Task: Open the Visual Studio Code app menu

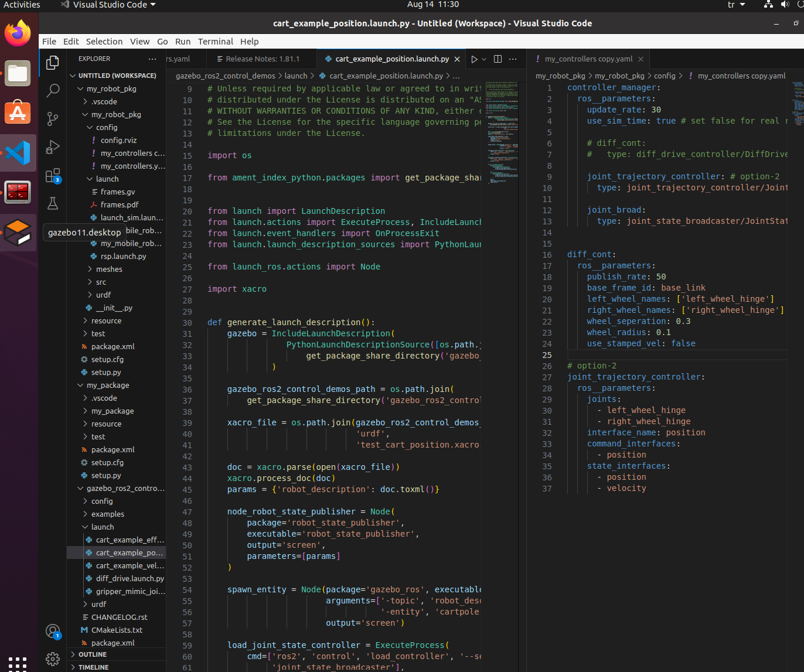Action: (108, 5)
